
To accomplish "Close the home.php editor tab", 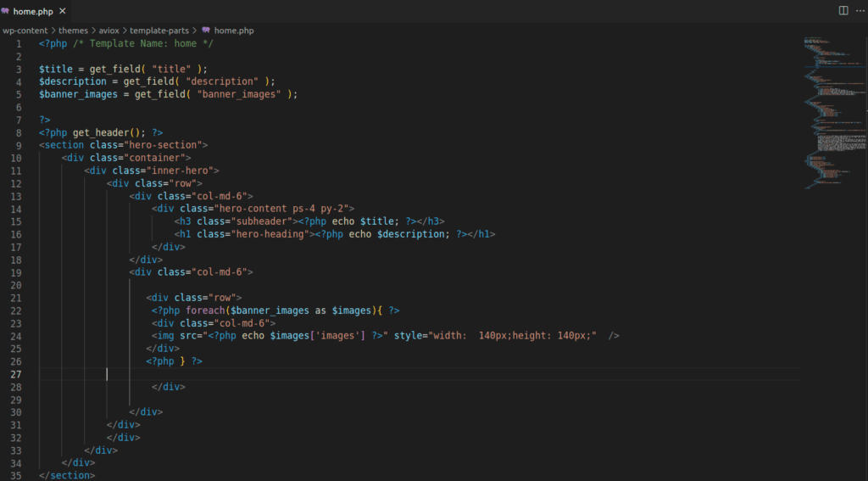I will coord(63,11).
